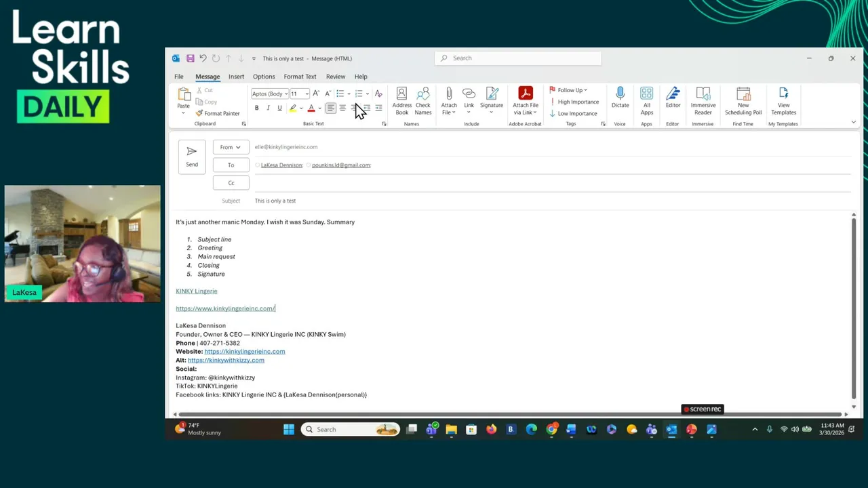Click the Outlook Search box
This screenshot has width=868, height=488.
(x=518, y=58)
